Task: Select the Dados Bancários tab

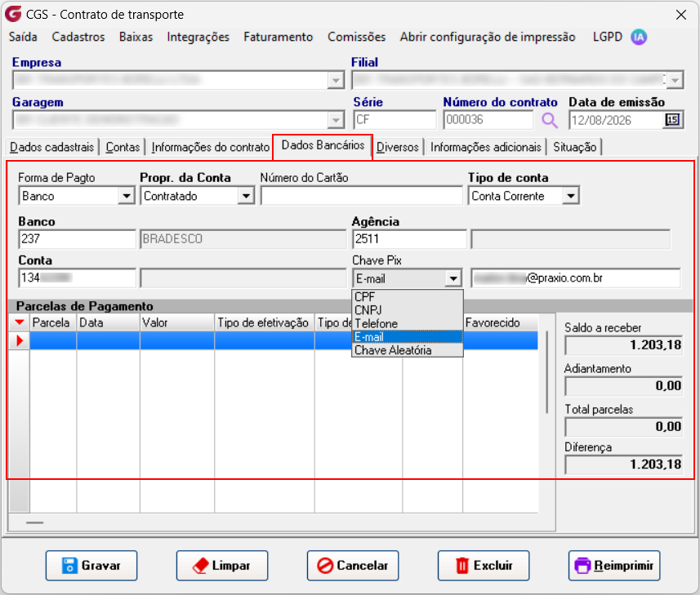Action: [323, 145]
